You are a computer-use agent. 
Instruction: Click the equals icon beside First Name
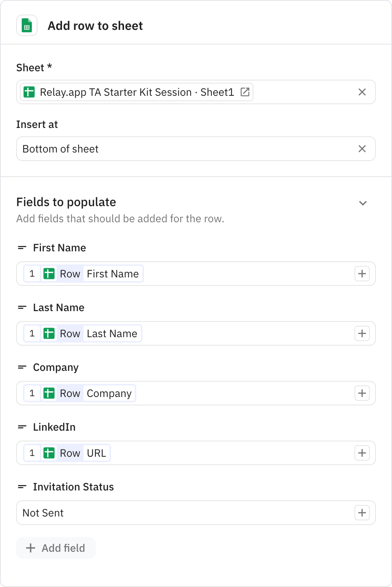22,248
